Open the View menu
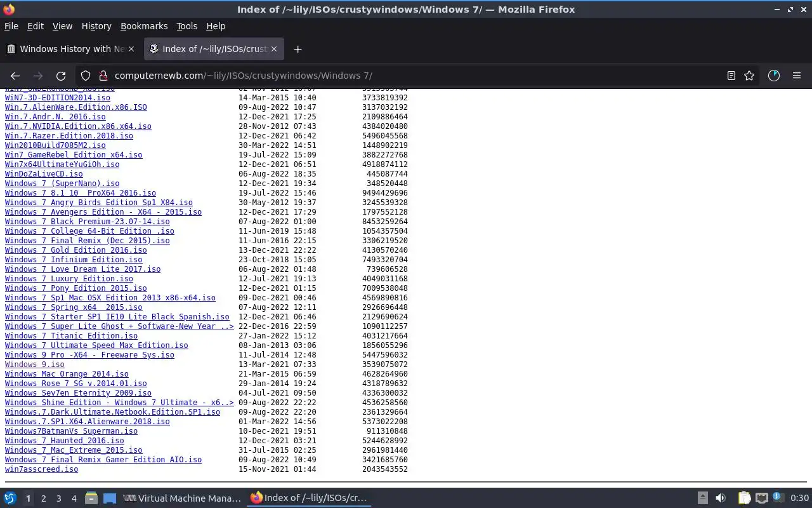Image resolution: width=812 pixels, height=508 pixels. click(x=62, y=26)
